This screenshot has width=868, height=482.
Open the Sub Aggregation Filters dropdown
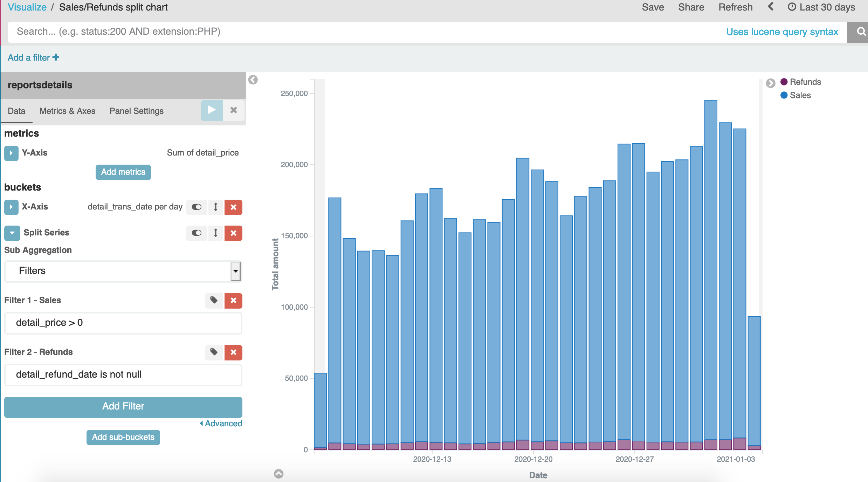pos(123,271)
